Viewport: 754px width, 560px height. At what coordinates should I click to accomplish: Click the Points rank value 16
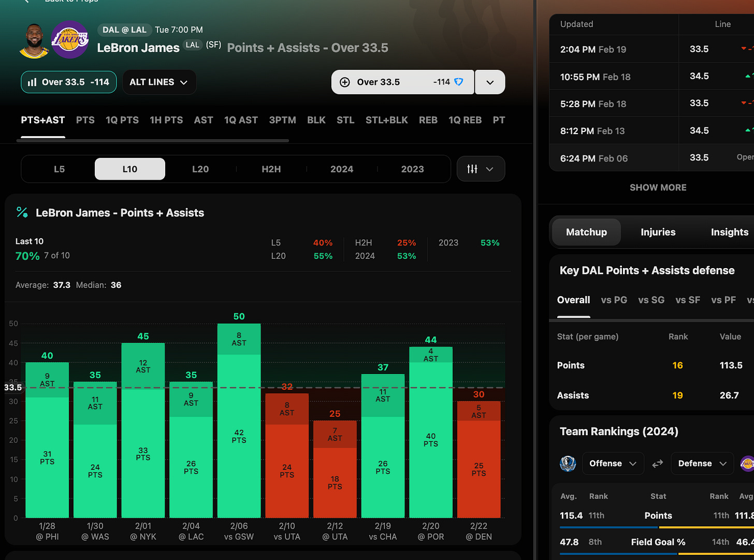677,365
